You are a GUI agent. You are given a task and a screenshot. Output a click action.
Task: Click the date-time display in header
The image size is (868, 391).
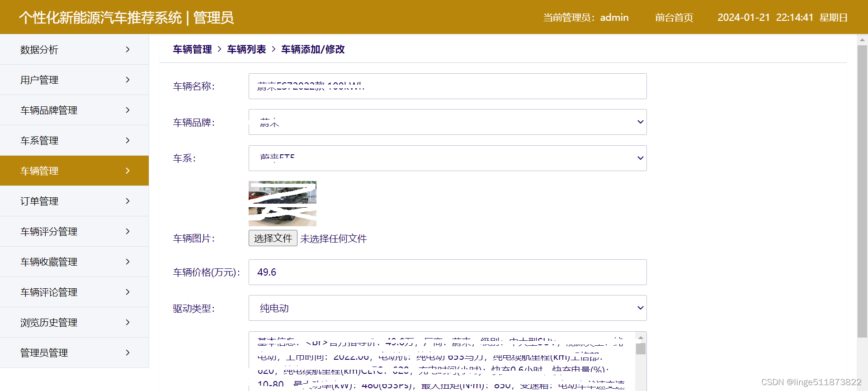(x=783, y=18)
